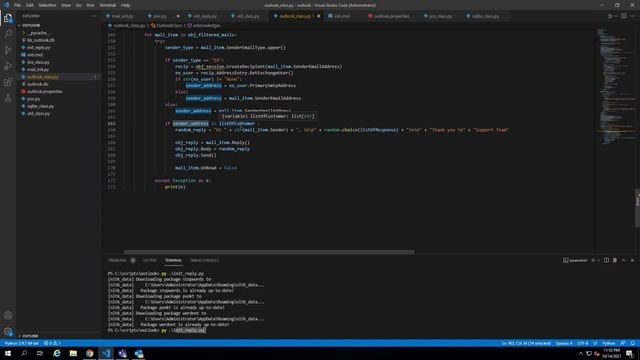Switch to the outlook.properties editor tab
The width and height of the screenshot is (640, 360).
[x=391, y=16]
